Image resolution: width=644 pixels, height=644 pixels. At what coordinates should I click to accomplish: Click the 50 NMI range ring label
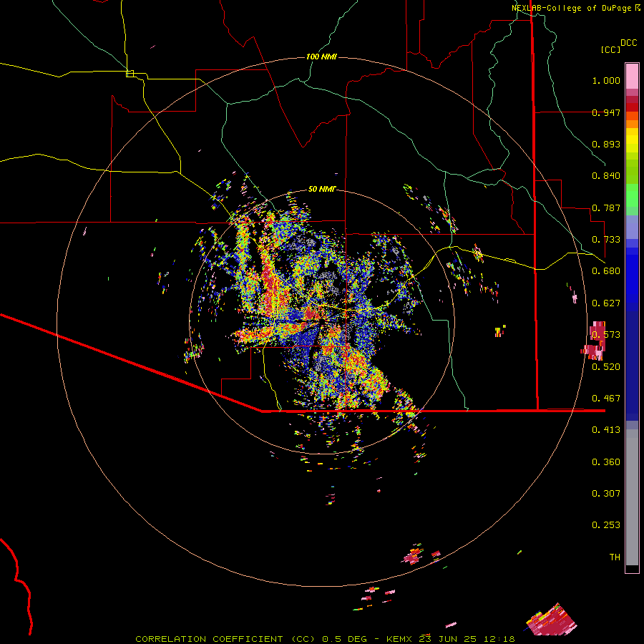point(322,189)
